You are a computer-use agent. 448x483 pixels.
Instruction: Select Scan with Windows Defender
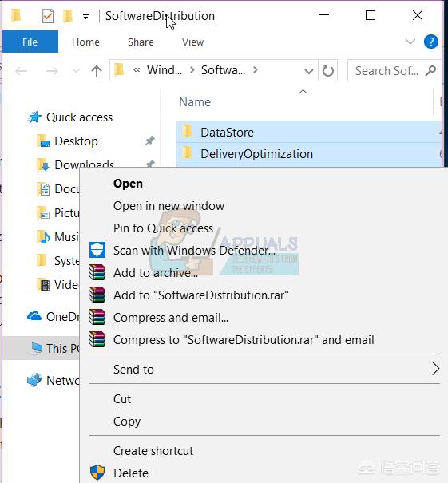(194, 251)
